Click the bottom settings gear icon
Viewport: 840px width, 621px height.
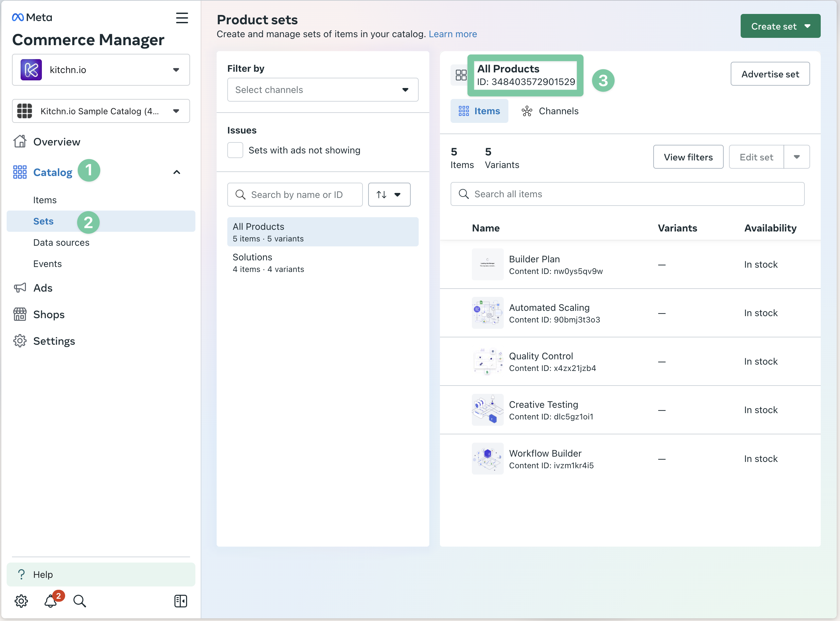click(x=21, y=601)
